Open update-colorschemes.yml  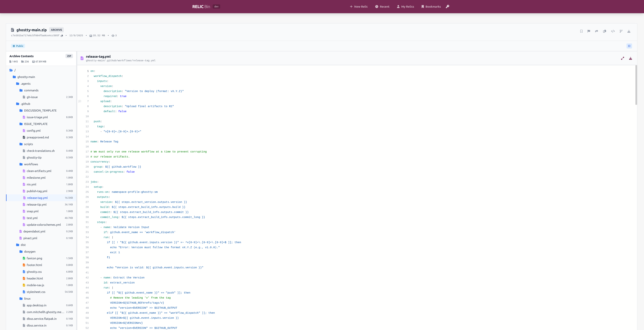click(x=41, y=225)
